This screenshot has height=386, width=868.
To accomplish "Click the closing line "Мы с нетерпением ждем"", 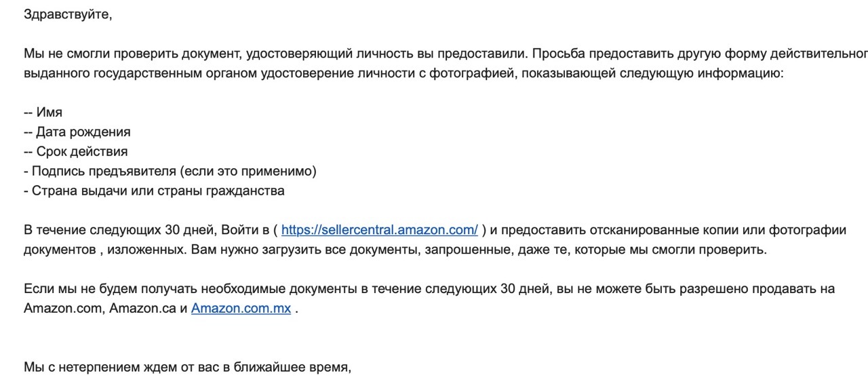I will tap(186, 368).
